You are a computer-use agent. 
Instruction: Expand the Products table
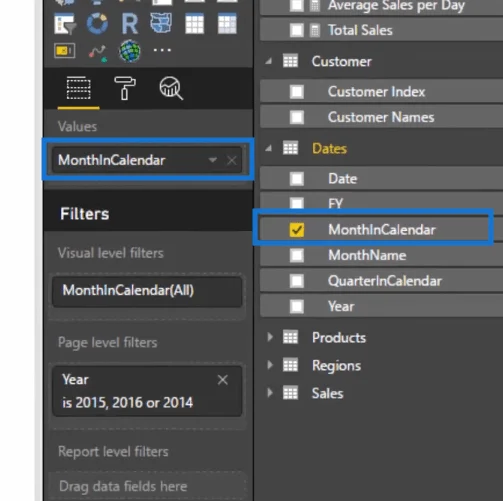click(270, 337)
